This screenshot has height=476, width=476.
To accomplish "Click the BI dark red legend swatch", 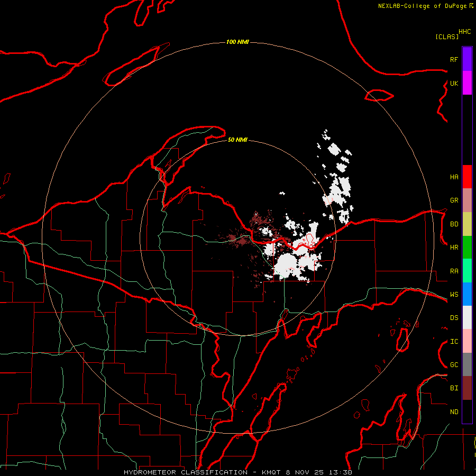I will 467,388.
